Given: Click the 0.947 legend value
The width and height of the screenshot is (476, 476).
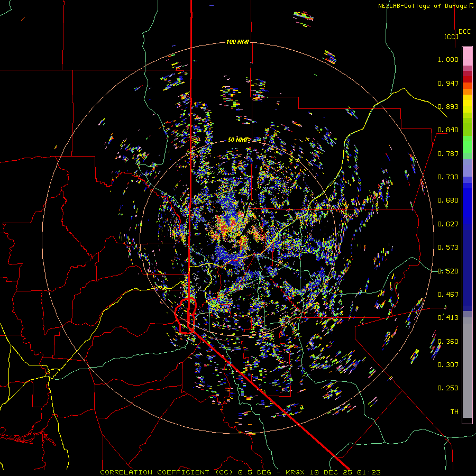Looking at the screenshot, I should coord(448,83).
